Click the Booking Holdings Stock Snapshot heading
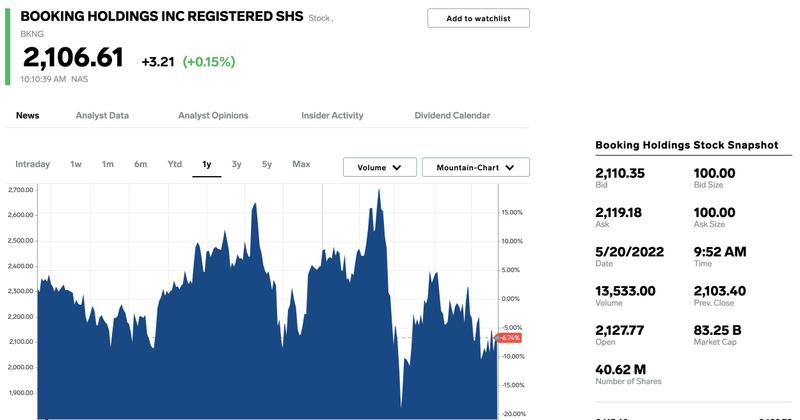The width and height of the screenshot is (800, 420). tap(687, 145)
